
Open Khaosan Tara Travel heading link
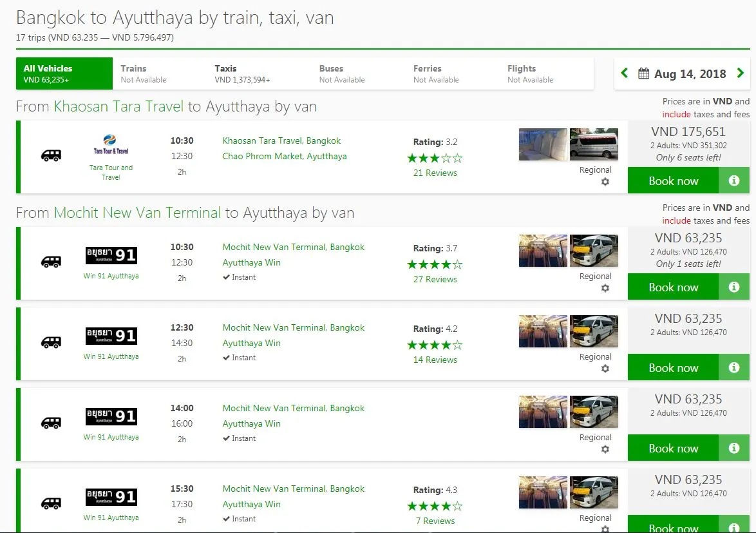click(x=118, y=106)
